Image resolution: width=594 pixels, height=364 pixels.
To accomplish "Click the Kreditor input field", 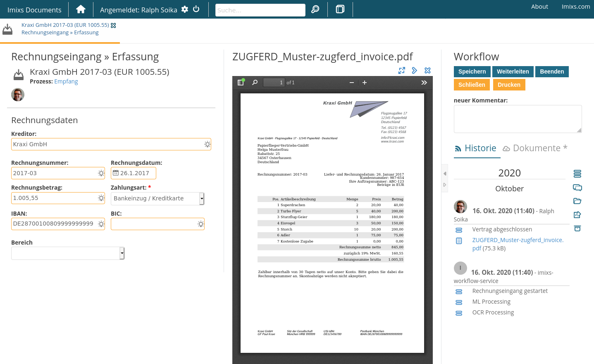I will 111,144.
